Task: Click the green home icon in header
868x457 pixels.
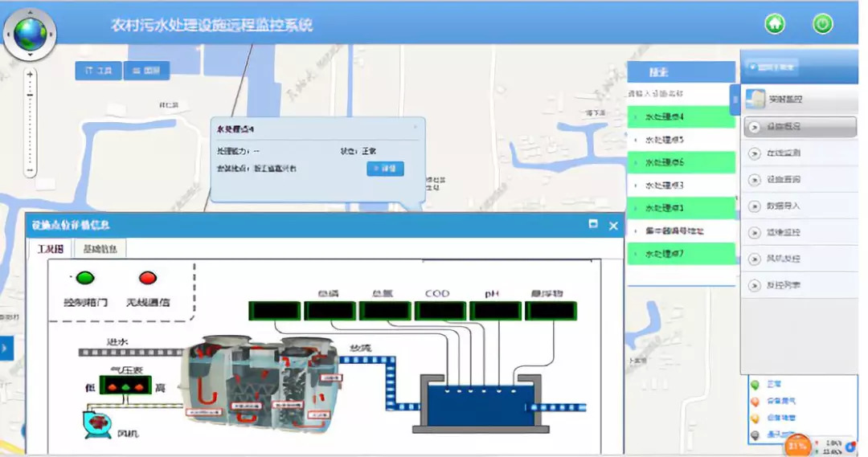Action: pos(774,24)
